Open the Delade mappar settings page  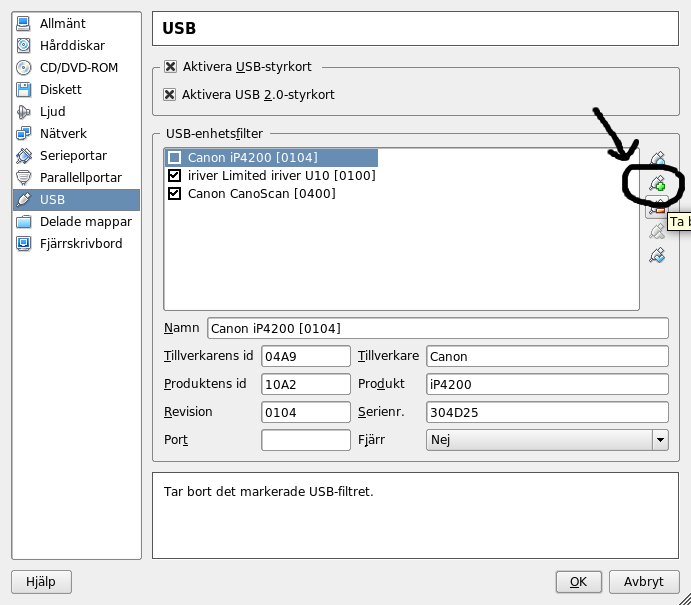(x=76, y=222)
